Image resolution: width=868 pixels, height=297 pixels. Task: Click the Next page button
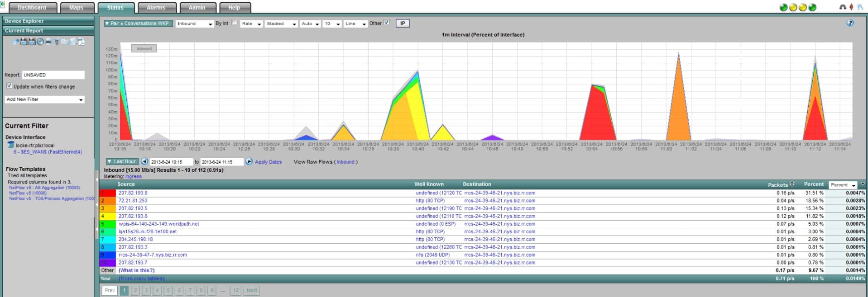[251, 291]
